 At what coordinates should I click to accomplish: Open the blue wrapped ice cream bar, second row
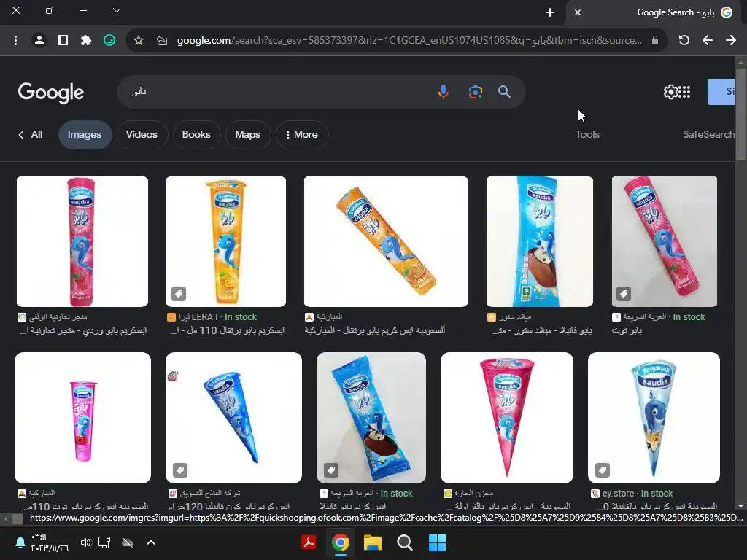371,418
